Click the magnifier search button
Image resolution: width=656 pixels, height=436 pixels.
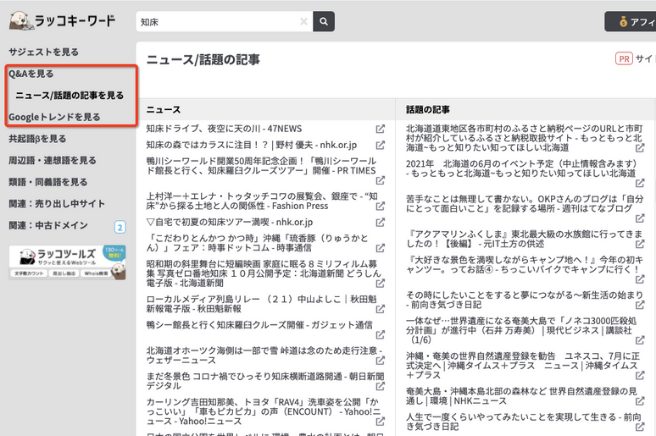[x=323, y=21]
